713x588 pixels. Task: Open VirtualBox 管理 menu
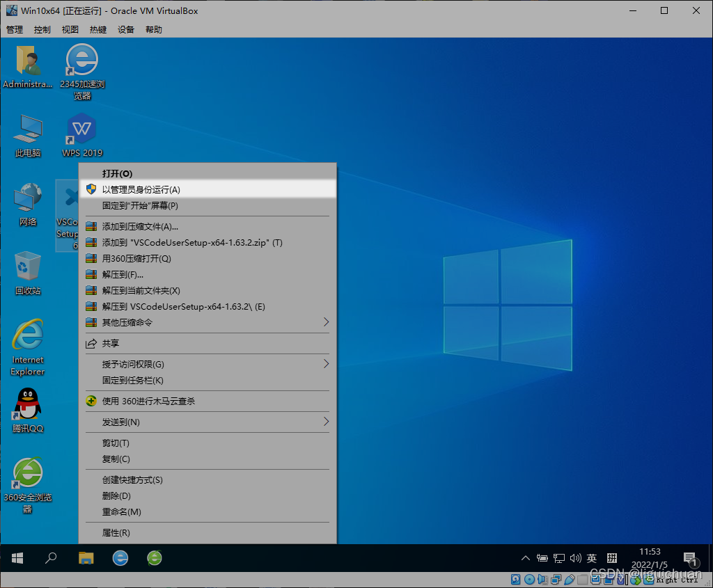click(14, 29)
